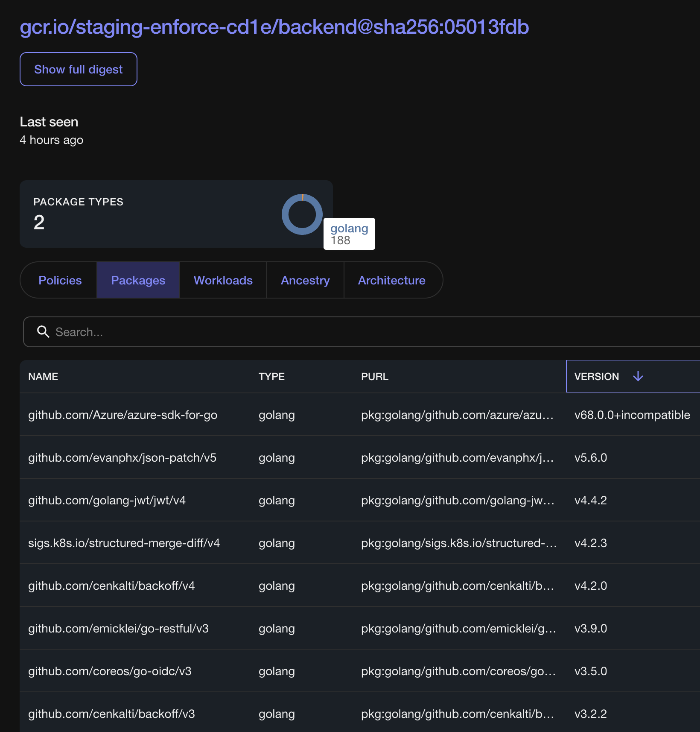Image resolution: width=700 pixels, height=732 pixels.
Task: Click the structured-merge-diff purl cell
Action: tap(458, 543)
